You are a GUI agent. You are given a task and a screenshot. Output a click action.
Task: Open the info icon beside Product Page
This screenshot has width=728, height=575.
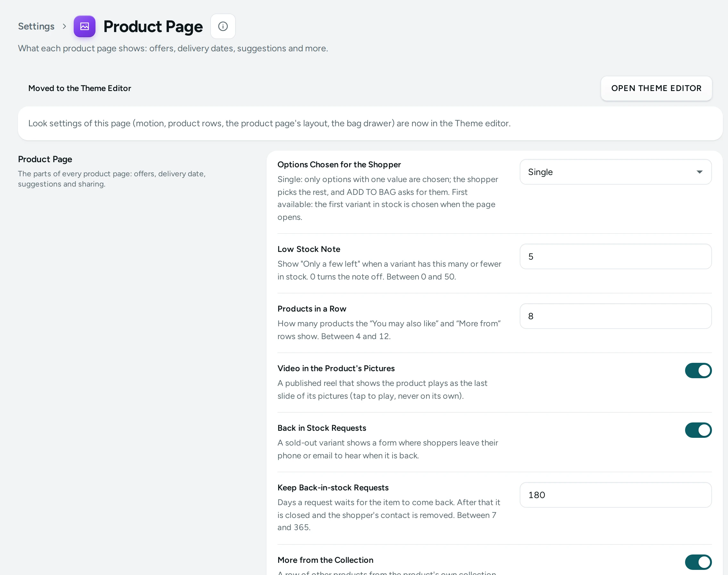click(223, 26)
